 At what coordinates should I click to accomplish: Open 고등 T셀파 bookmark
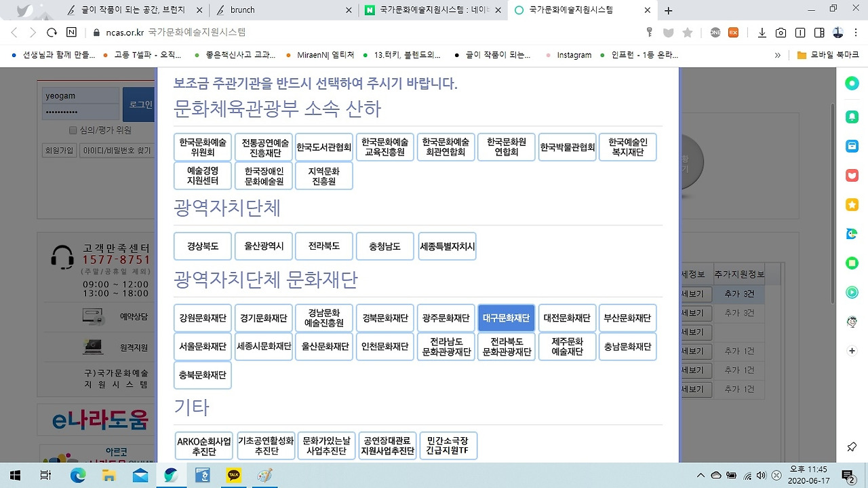click(x=143, y=55)
